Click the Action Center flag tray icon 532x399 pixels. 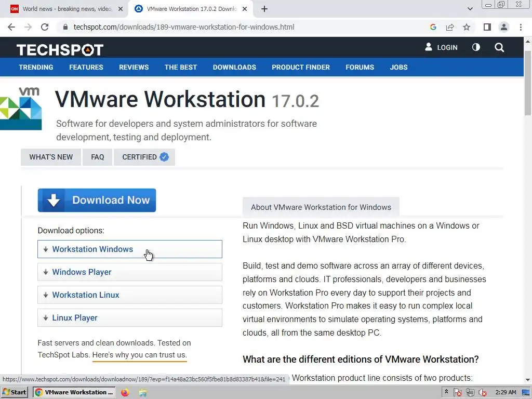(x=457, y=393)
